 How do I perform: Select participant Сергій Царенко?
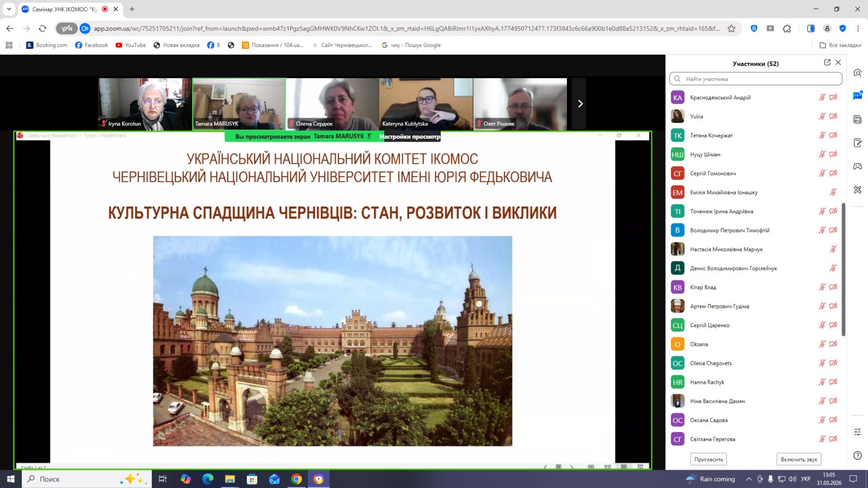755,325
